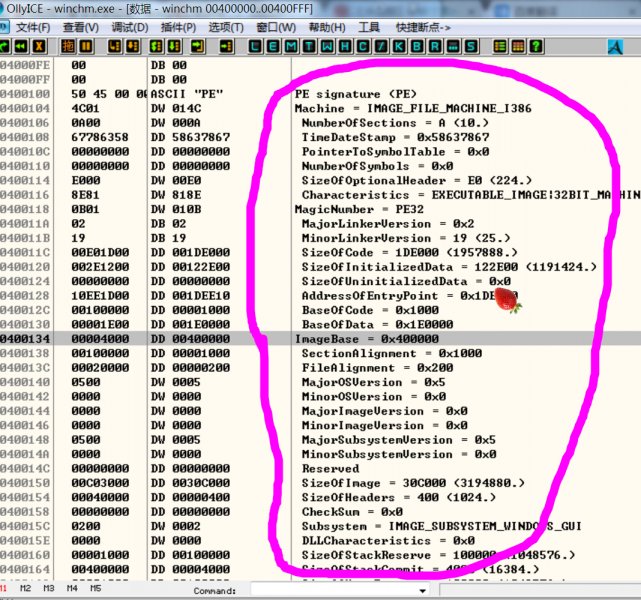Open the Breakpoints window via the B icon
The height and width of the screenshot is (600, 641).
417,46
